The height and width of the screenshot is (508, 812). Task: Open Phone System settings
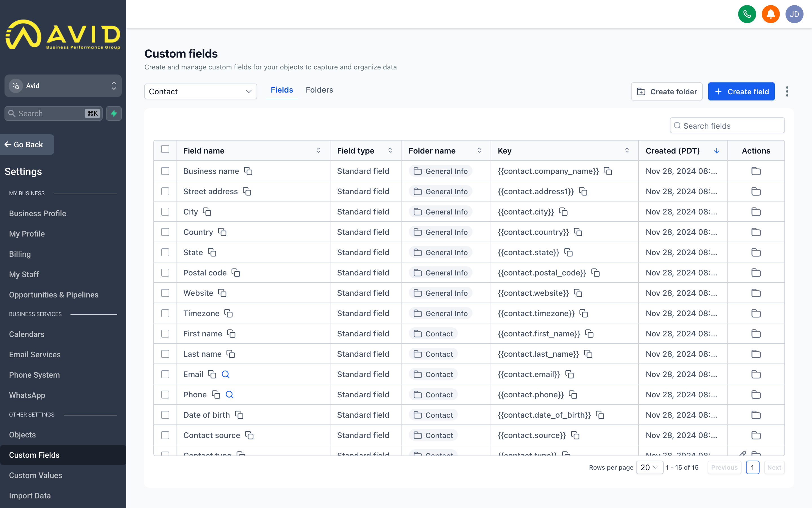click(34, 375)
